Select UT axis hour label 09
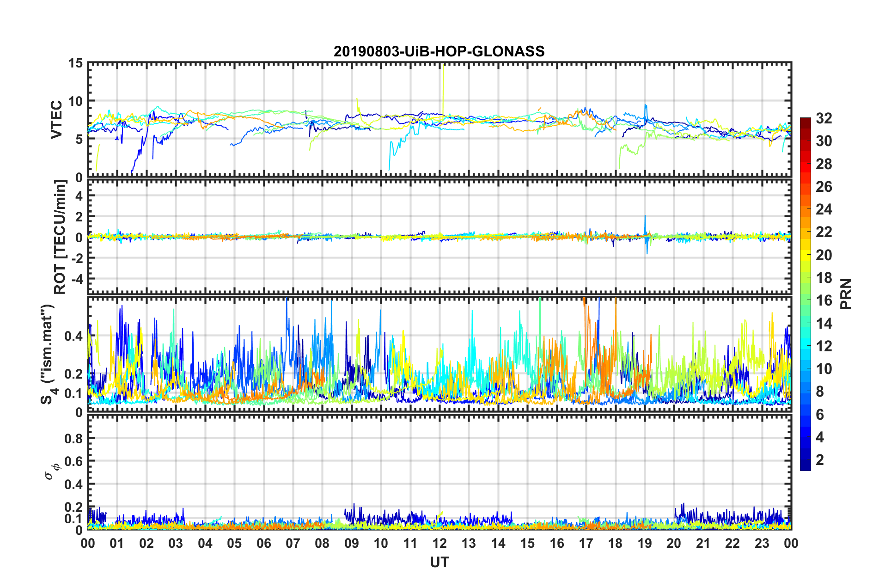The width and height of the screenshot is (879, 588). coord(352,543)
